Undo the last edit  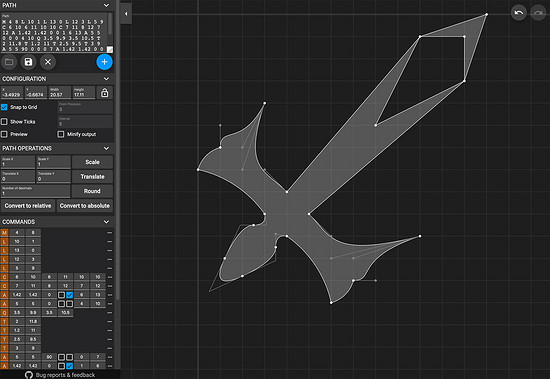tap(518, 13)
